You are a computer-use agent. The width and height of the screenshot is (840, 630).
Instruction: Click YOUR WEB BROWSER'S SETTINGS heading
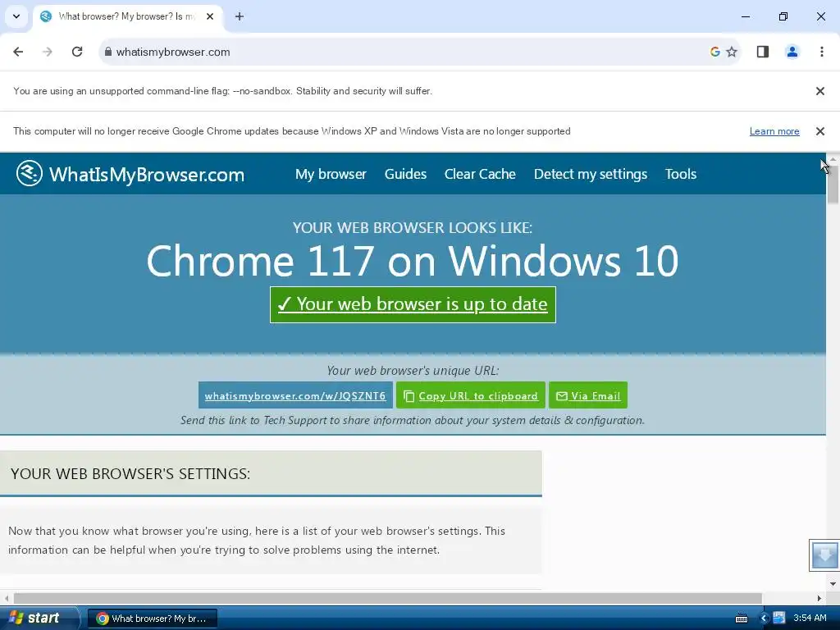point(130,473)
